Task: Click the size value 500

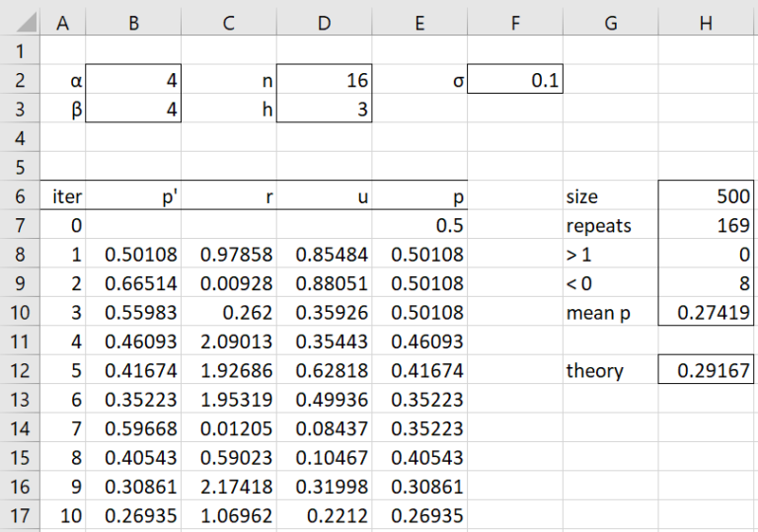Action: 707,195
